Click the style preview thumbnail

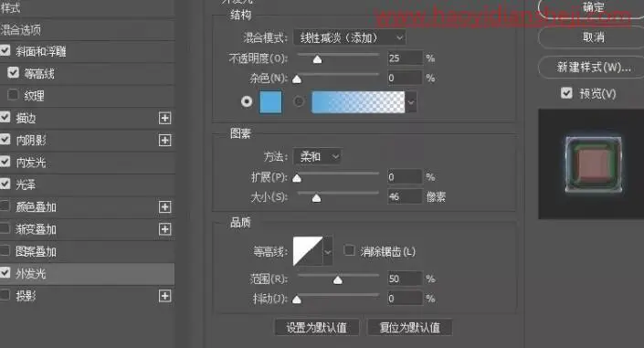point(591,163)
